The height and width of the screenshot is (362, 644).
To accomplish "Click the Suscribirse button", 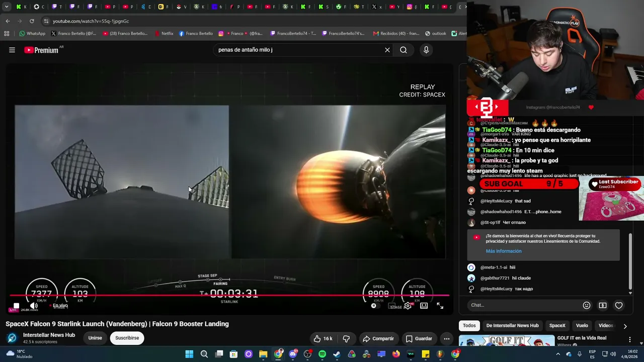I will click(x=127, y=338).
